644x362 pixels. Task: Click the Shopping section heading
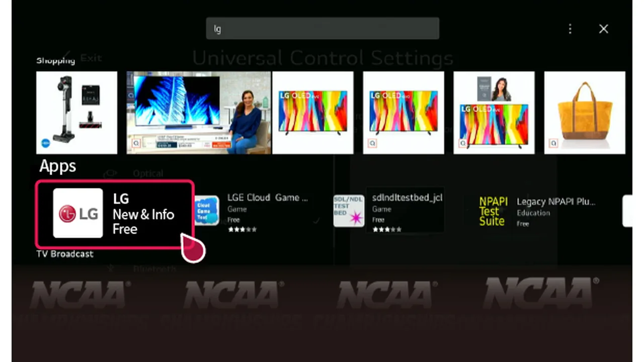[55, 60]
